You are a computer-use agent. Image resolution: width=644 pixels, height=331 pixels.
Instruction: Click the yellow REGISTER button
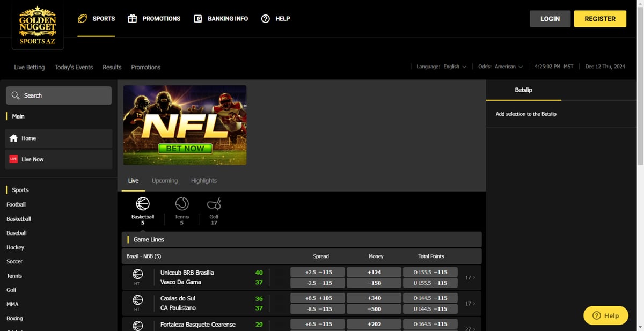[600, 19]
